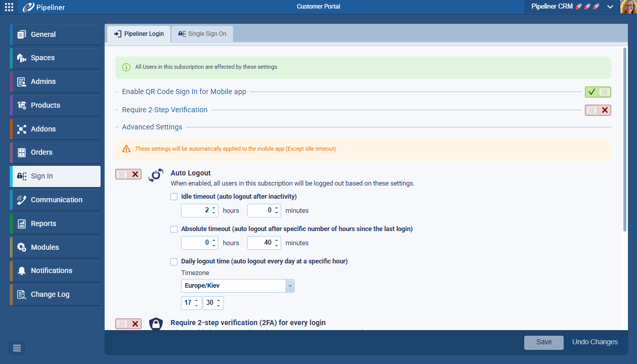This screenshot has width=637, height=364.
Task: Open the user profile avatar
Action: (x=628, y=7)
